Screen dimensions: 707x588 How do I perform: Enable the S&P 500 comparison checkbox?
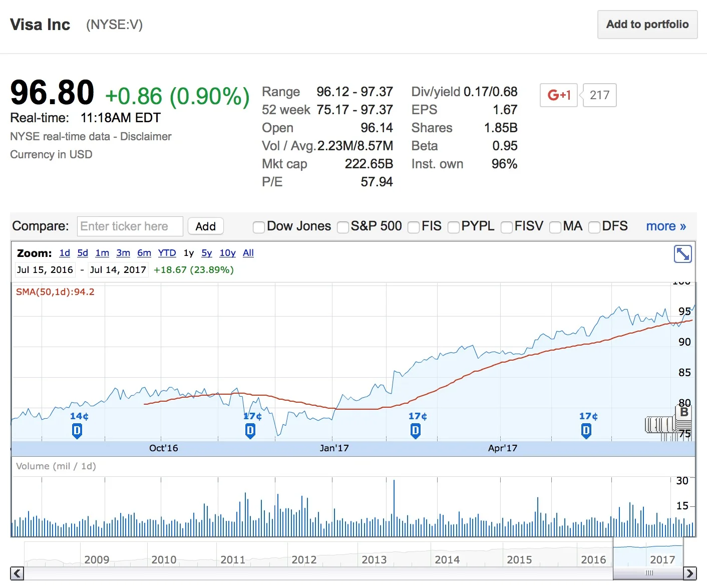pyautogui.click(x=343, y=227)
